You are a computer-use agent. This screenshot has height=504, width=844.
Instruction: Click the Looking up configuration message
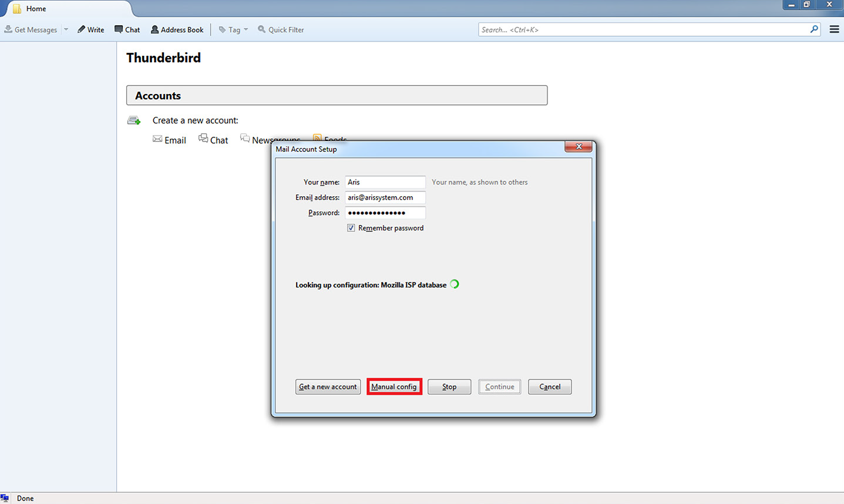point(371,285)
